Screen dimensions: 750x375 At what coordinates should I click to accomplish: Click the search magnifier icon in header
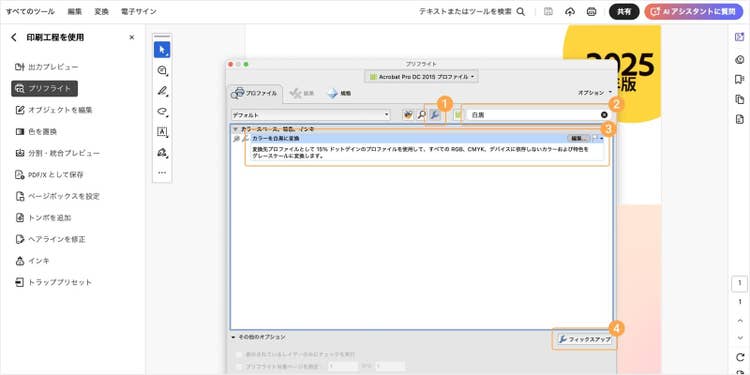coord(521,11)
